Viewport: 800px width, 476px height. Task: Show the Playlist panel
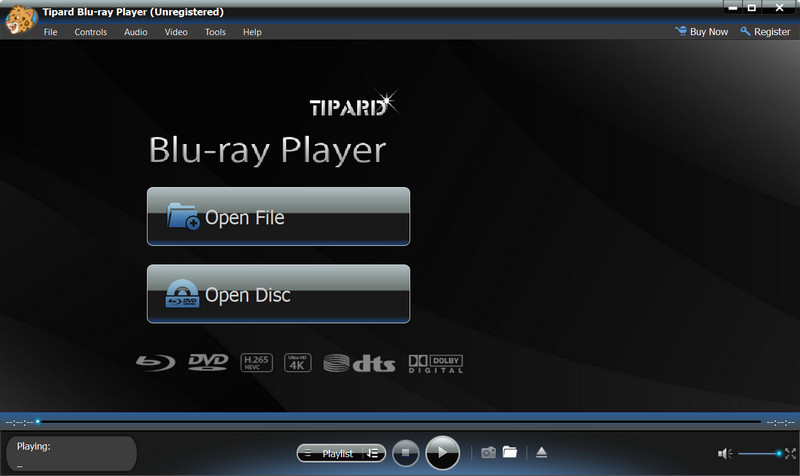(x=338, y=454)
